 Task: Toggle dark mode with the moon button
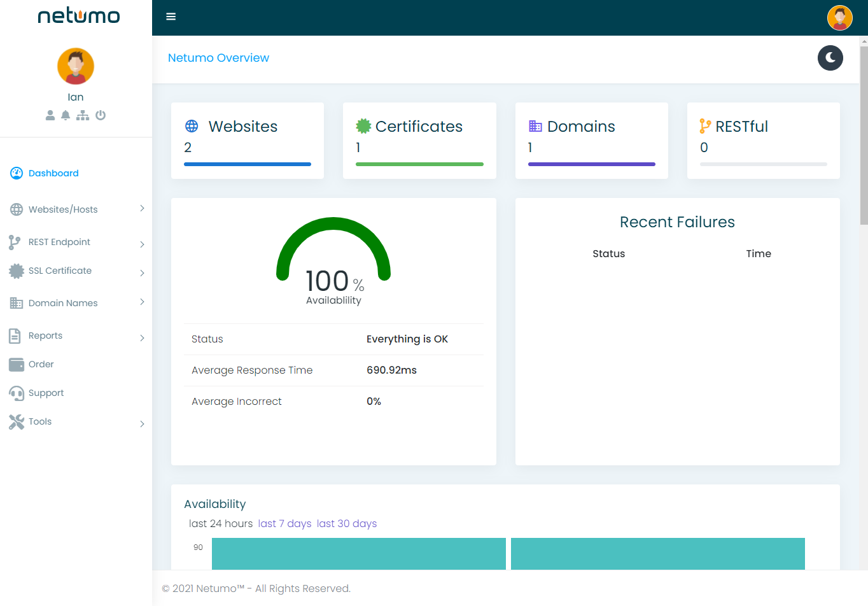[x=830, y=58]
